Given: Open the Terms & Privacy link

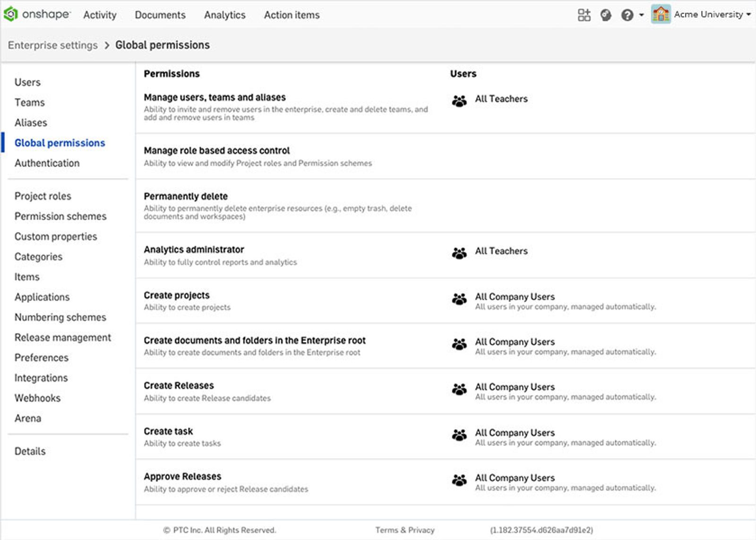Looking at the screenshot, I should pos(404,530).
